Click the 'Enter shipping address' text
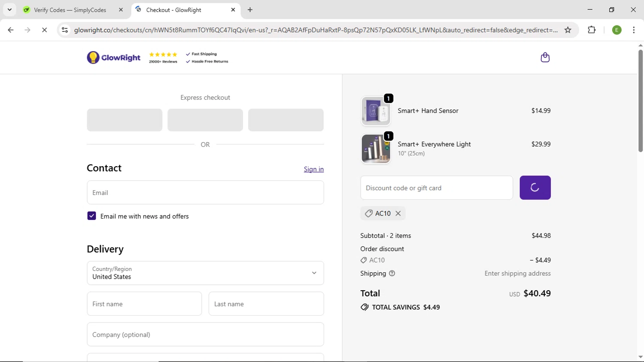 click(518, 274)
